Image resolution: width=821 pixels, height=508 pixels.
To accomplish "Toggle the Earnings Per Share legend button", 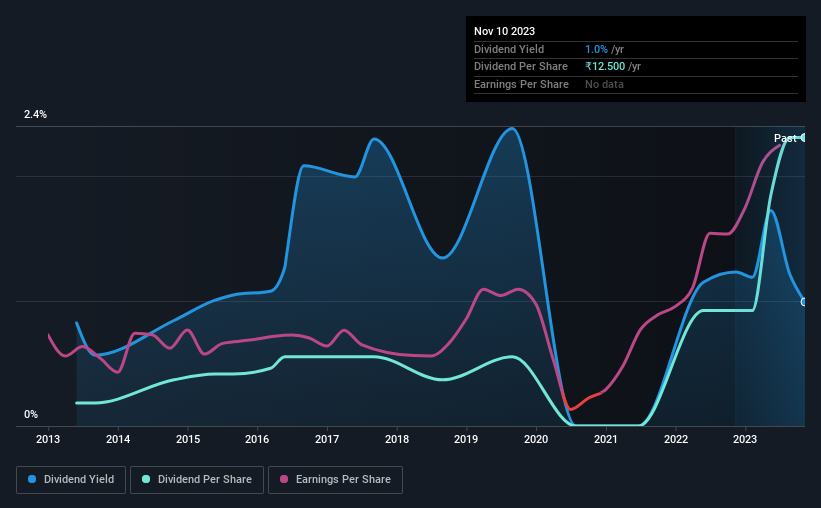I will (x=335, y=479).
